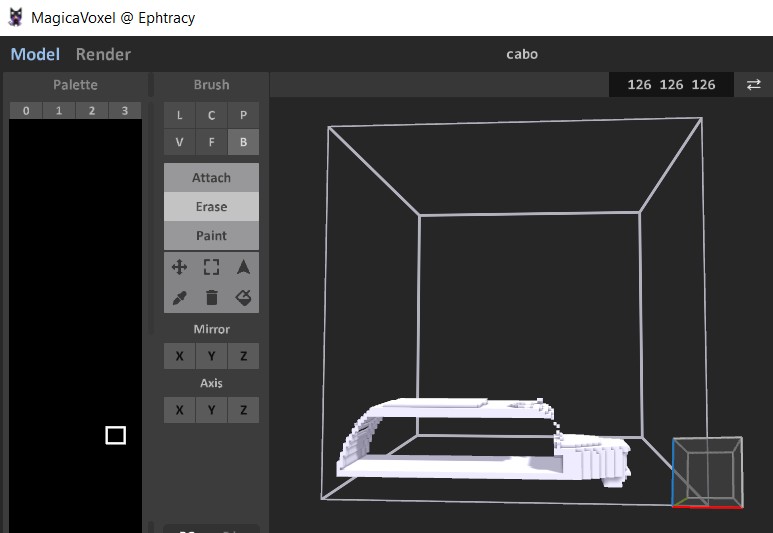Toggle Axis X lock
The image size is (773, 533).
point(179,410)
